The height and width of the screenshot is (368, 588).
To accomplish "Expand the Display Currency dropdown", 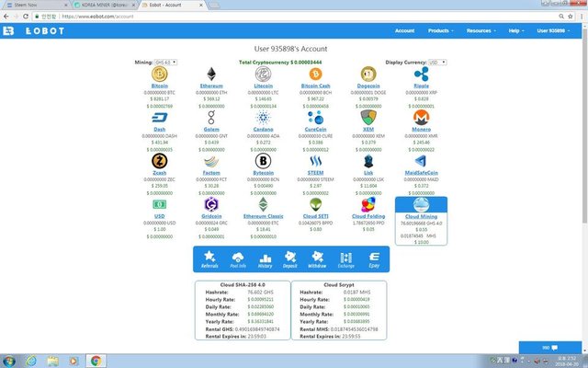I will tap(437, 63).
